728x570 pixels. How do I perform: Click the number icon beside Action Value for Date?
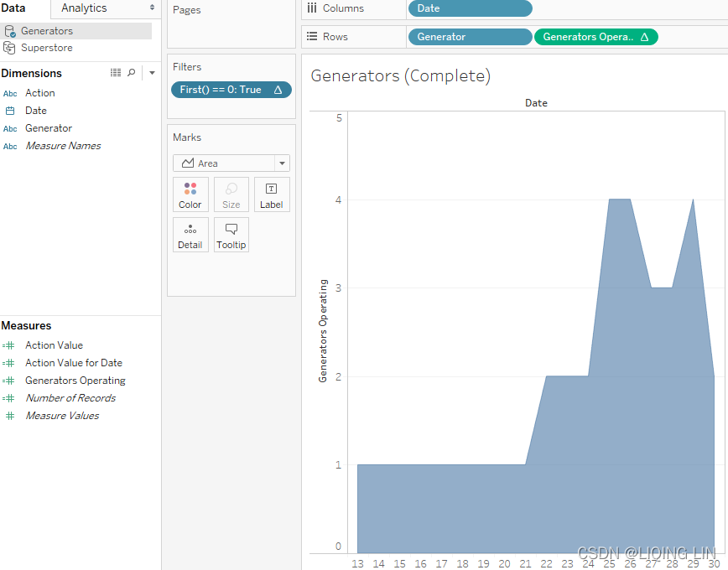point(8,363)
